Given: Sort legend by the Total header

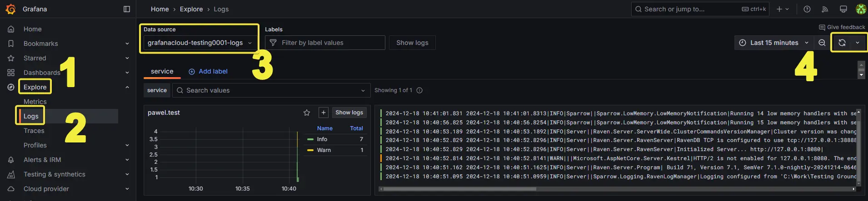Looking at the screenshot, I should [x=356, y=128].
